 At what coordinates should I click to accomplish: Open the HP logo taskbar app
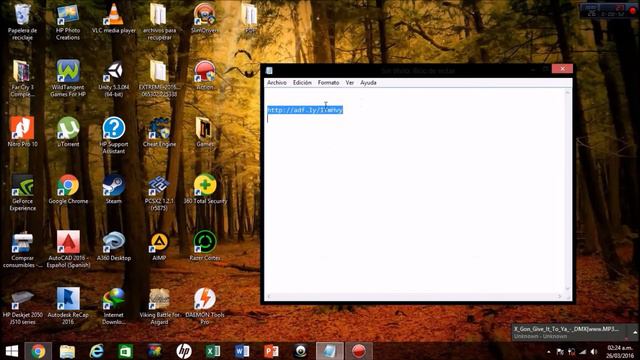[x=184, y=351]
